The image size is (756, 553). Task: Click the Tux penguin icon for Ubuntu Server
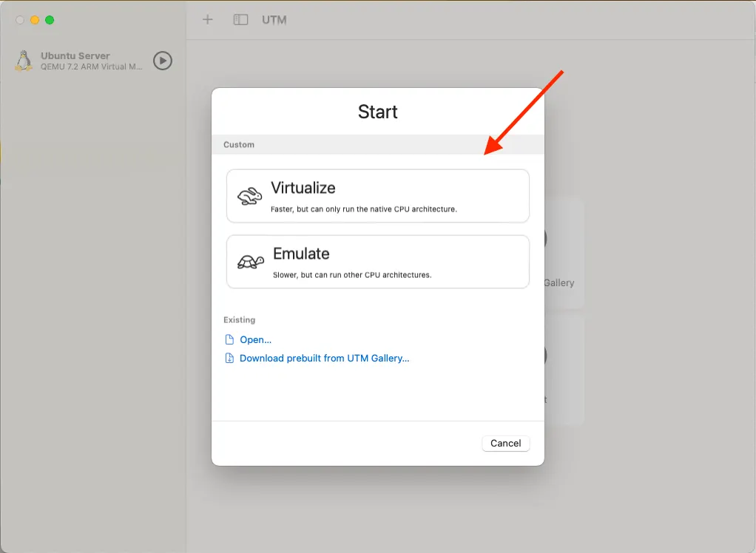pos(23,61)
